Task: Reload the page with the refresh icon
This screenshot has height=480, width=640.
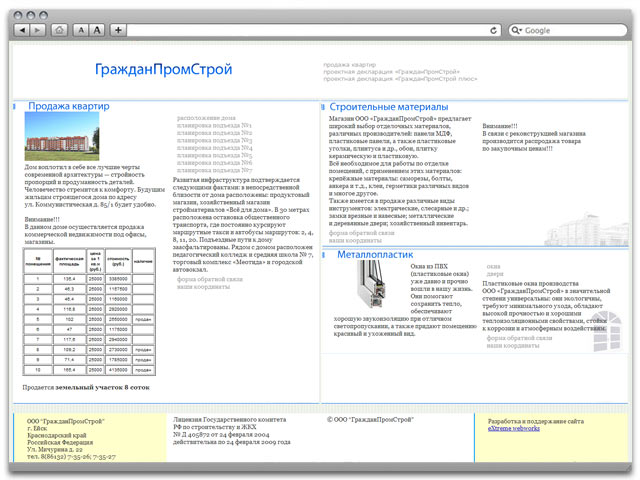Action: [x=493, y=30]
